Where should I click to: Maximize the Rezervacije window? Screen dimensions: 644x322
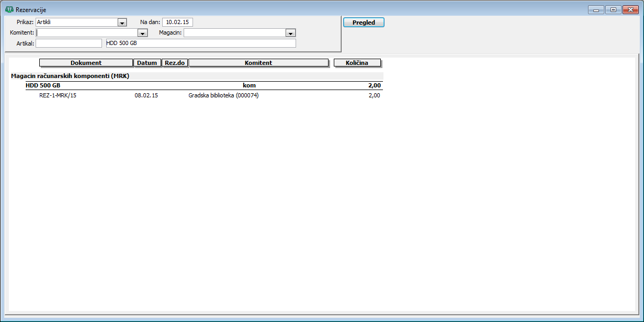pyautogui.click(x=613, y=9)
